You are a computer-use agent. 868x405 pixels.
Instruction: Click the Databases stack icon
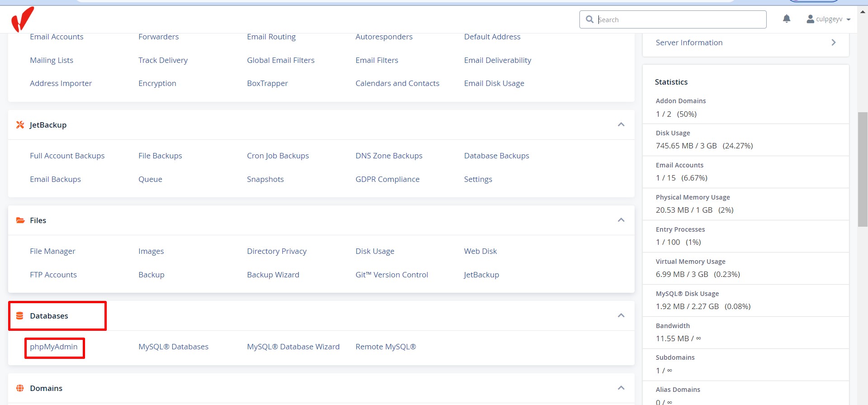tap(20, 316)
